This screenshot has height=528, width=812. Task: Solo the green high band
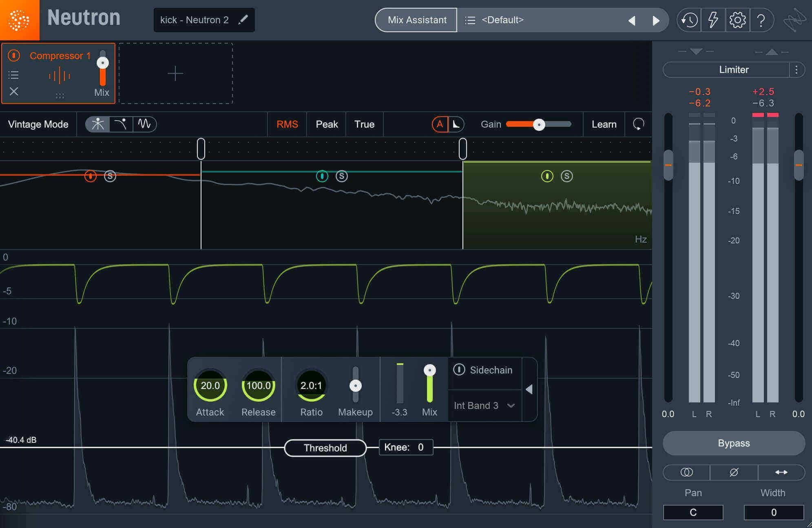(x=566, y=176)
